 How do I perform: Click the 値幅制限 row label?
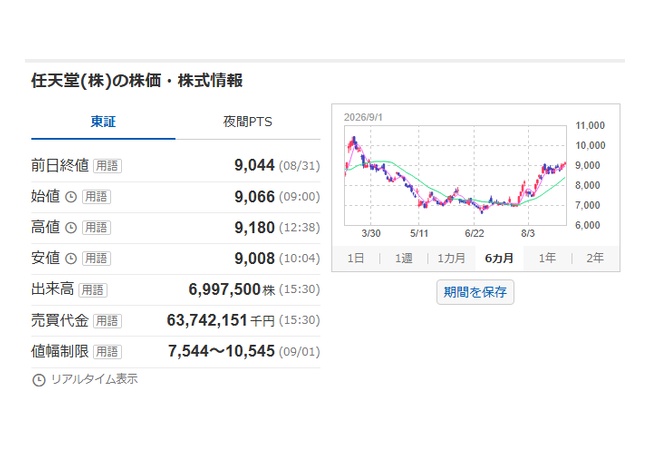(x=60, y=351)
